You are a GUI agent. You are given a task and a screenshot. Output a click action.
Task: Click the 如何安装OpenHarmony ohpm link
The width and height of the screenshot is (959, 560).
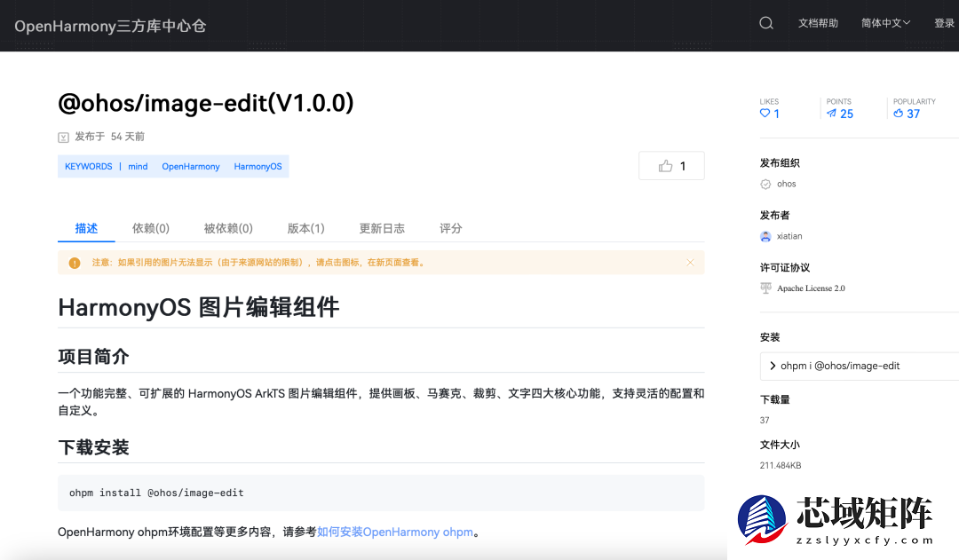[x=396, y=532]
